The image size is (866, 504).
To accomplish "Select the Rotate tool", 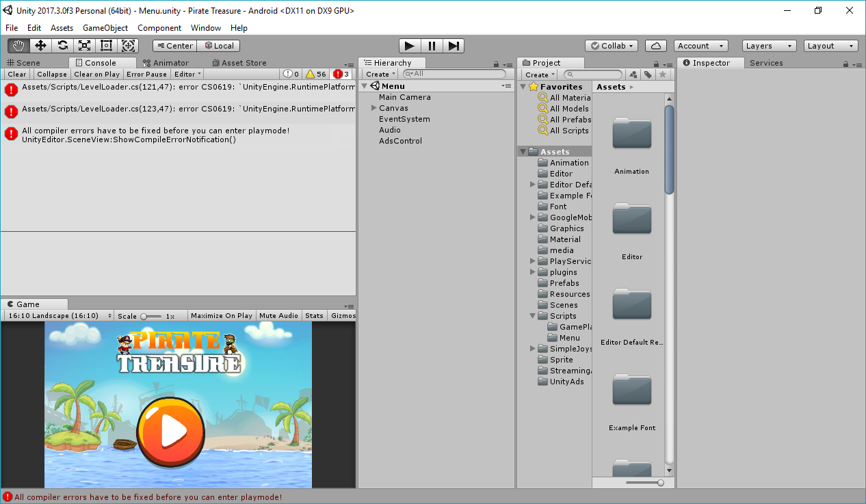I will click(x=62, y=46).
